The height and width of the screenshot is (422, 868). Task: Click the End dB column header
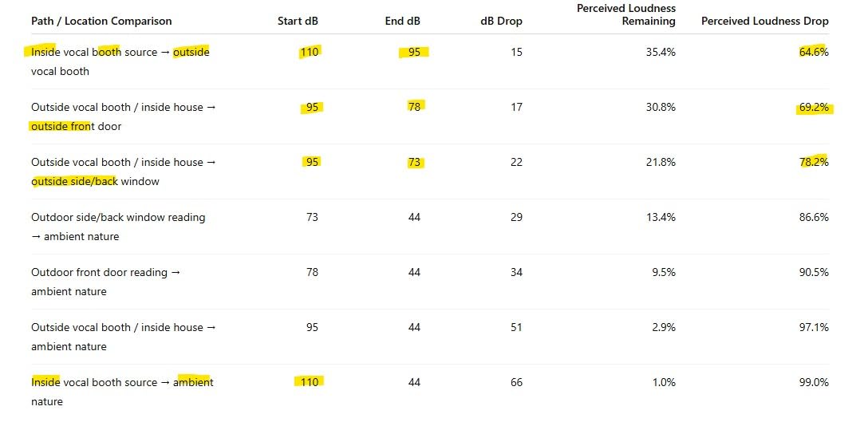click(x=402, y=21)
